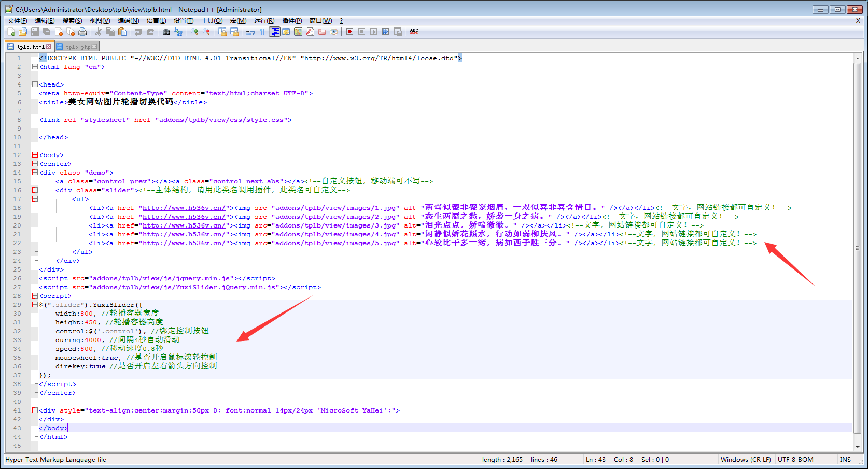The height and width of the screenshot is (469, 868).
Task: Zoom in using the magnifier plus icon
Action: 194,32
